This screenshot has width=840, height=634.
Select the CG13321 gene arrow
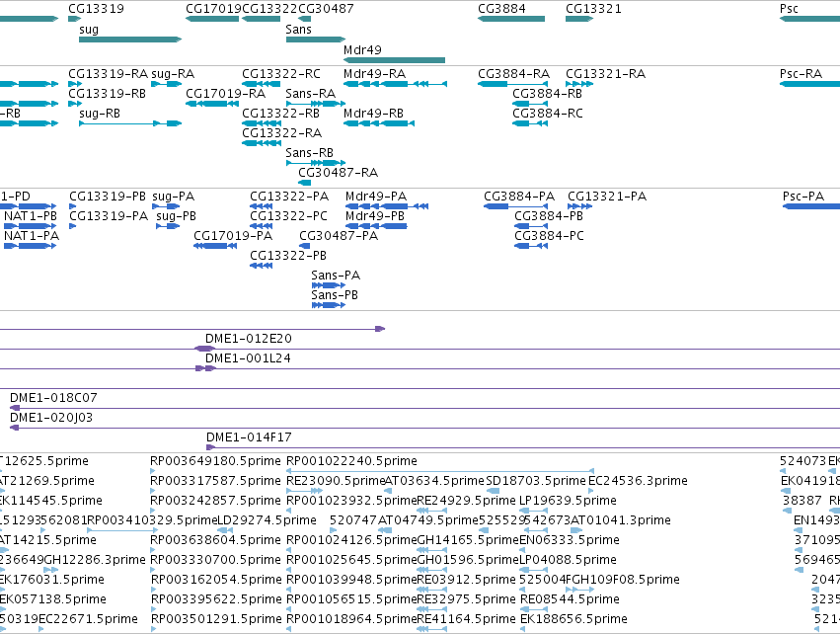579,19
